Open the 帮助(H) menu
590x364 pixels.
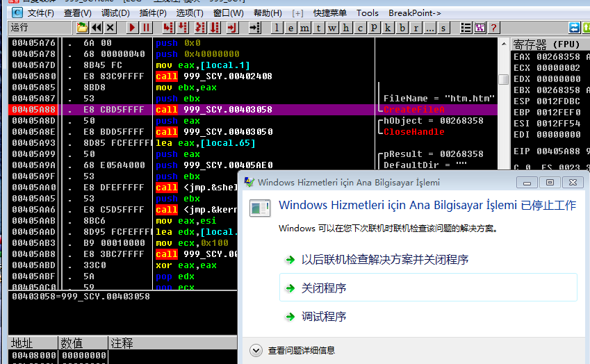(268, 13)
